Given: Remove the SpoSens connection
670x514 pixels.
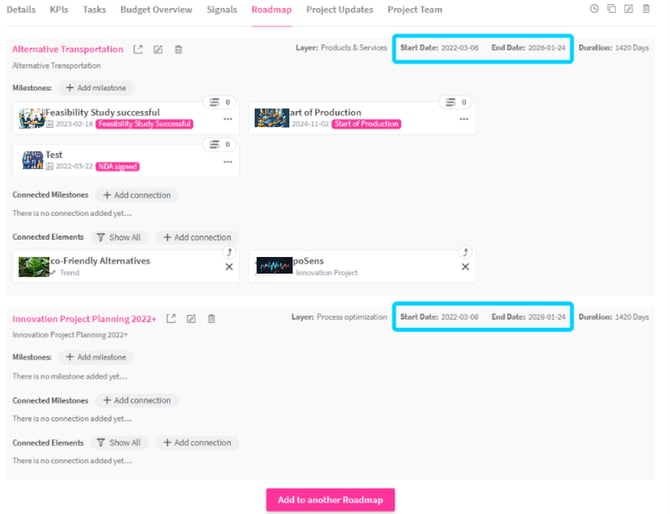Looking at the screenshot, I should (465, 267).
